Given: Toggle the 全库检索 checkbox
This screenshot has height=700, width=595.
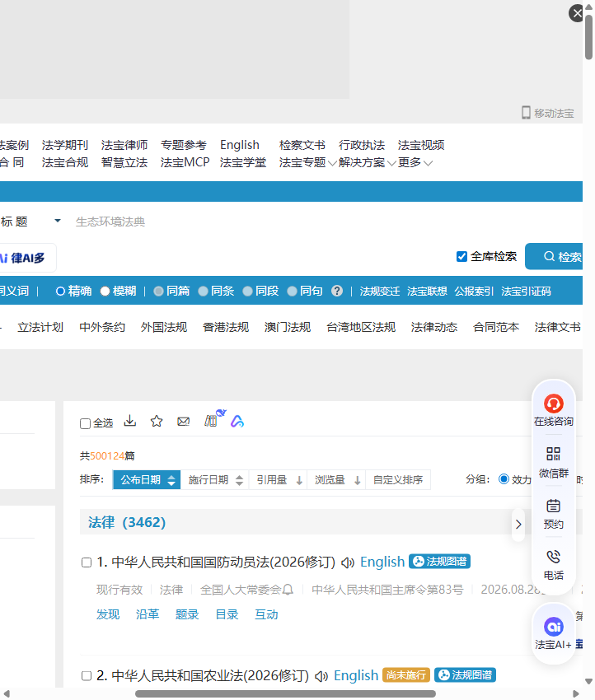Looking at the screenshot, I should coord(461,256).
